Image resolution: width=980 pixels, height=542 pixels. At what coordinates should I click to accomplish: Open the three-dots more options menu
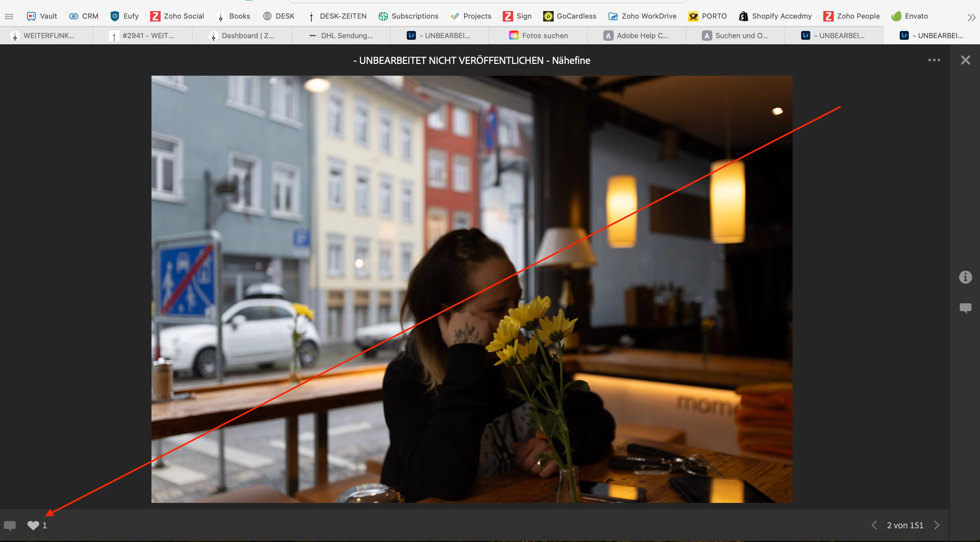coord(934,60)
